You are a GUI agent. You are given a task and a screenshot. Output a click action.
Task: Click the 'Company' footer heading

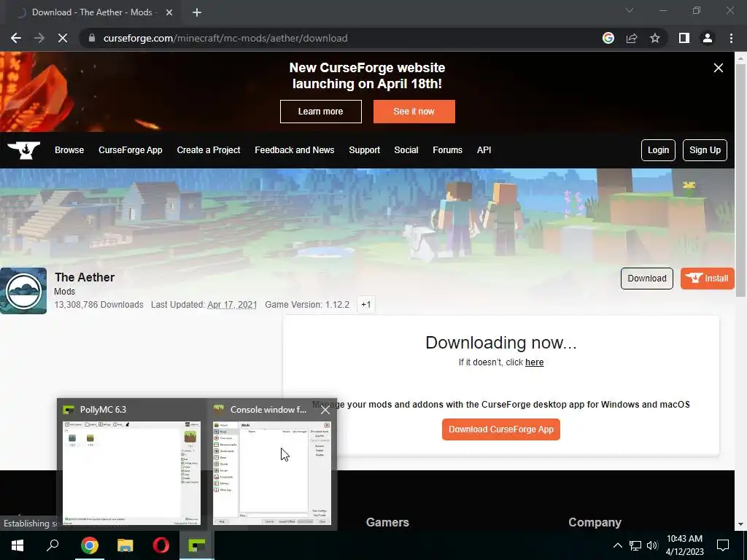(x=595, y=522)
